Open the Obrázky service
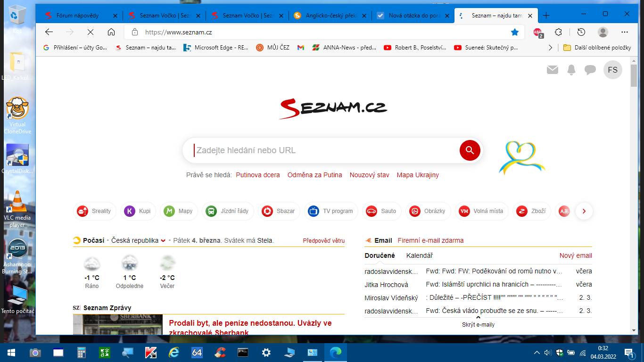644x362 pixels. (428, 211)
